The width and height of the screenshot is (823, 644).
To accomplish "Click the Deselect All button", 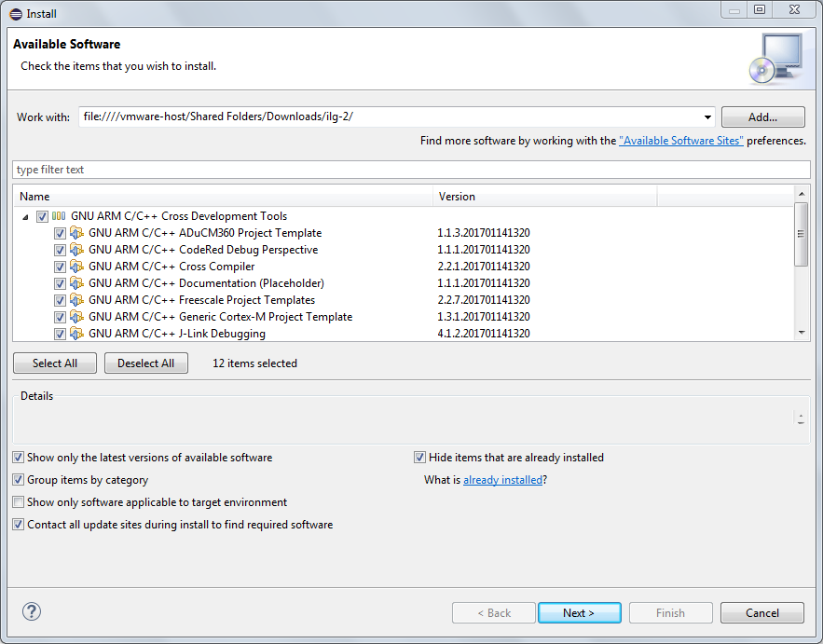I will coord(146,363).
